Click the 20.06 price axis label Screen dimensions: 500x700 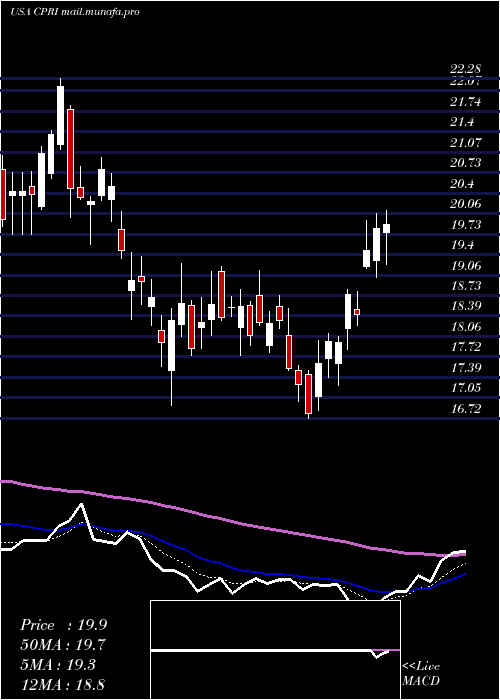[x=466, y=204]
